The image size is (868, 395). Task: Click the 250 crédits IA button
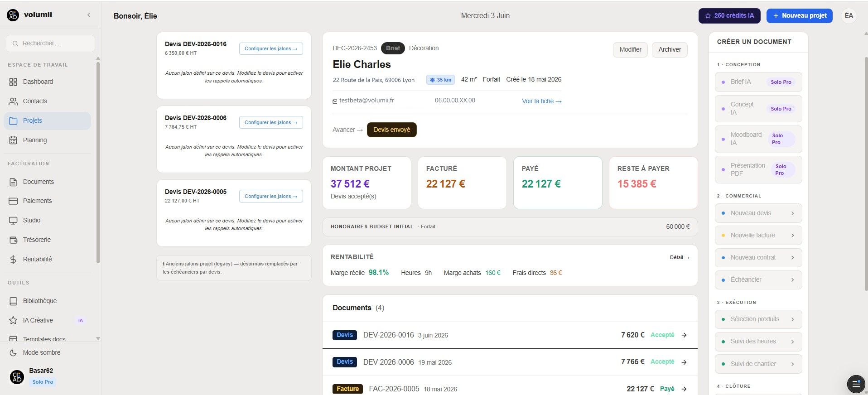point(730,15)
